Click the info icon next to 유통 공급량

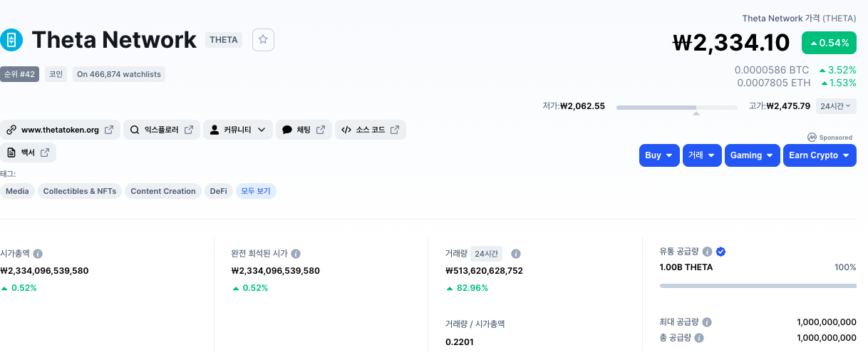[707, 252]
